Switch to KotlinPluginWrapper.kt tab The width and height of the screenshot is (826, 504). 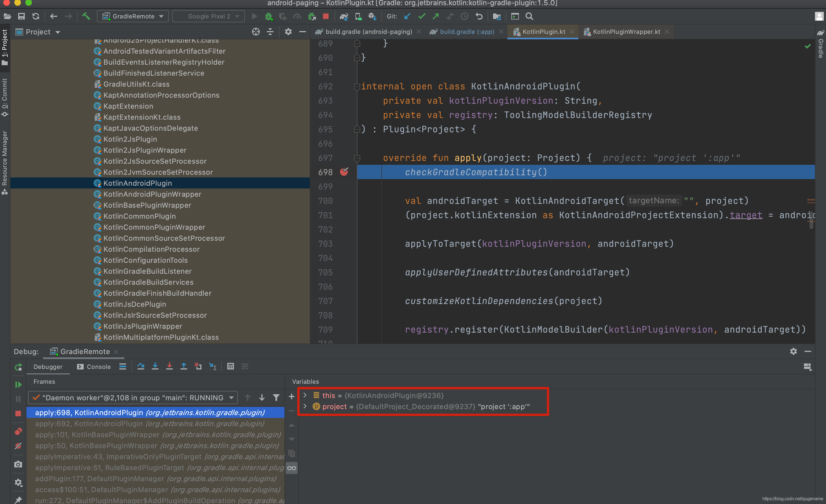pos(626,32)
